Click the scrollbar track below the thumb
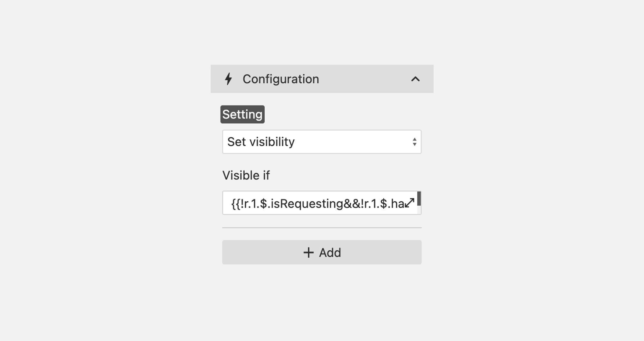 coord(419,210)
